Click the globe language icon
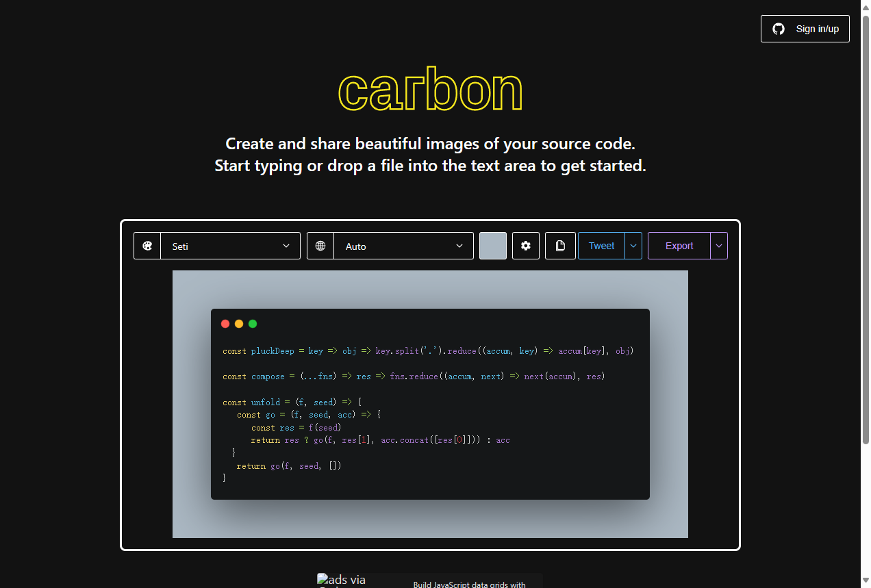The image size is (871, 588). tap(320, 246)
